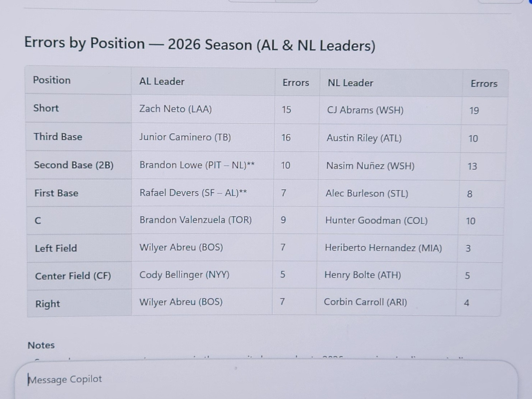The width and height of the screenshot is (532, 399).
Task: Click the Message Copilot input field
Action: 266,380
